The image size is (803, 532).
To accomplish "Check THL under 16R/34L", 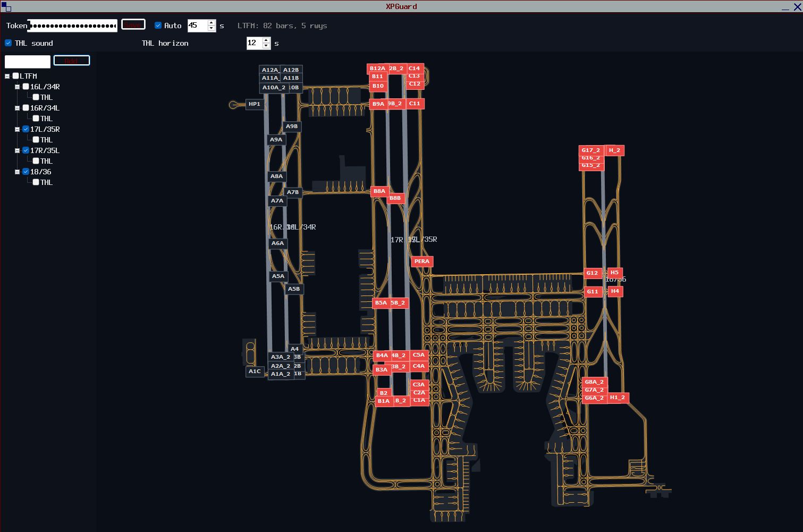I will [36, 119].
